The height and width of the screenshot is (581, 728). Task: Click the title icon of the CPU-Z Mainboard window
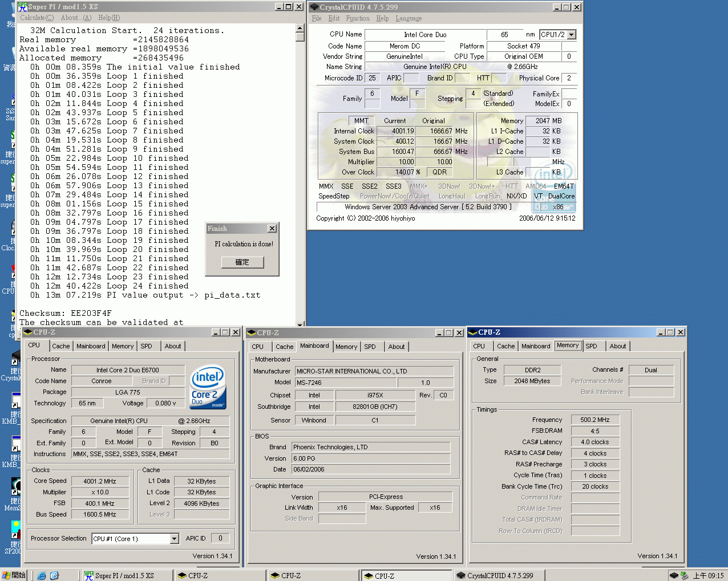pos(251,332)
